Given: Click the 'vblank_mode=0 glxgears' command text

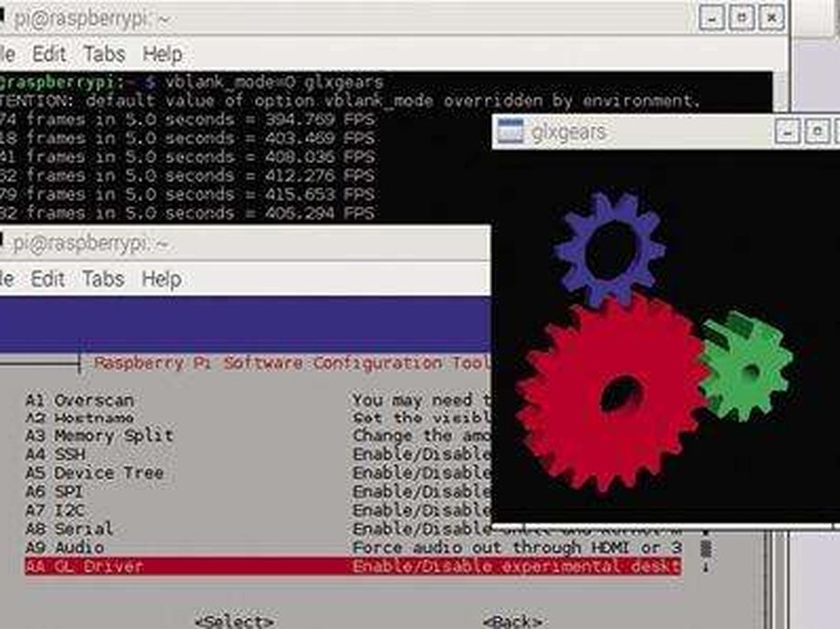Looking at the screenshot, I should pyautogui.click(x=275, y=82).
